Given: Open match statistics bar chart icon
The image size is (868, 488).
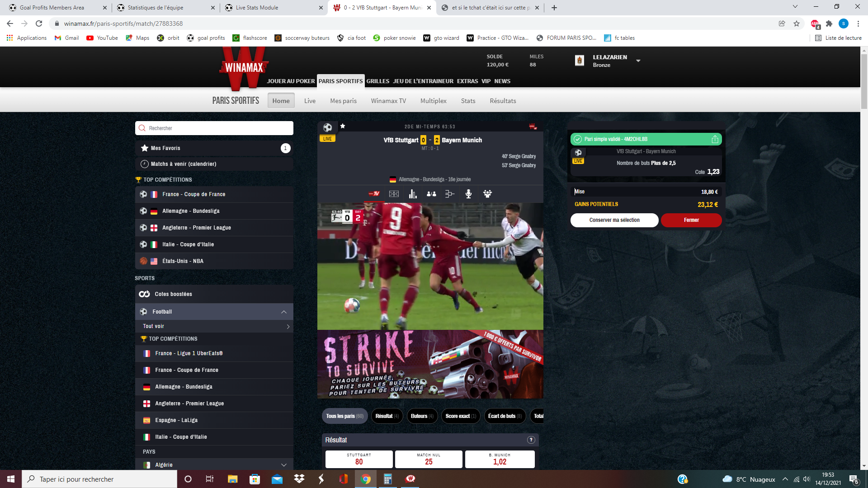Looking at the screenshot, I should [x=413, y=194].
